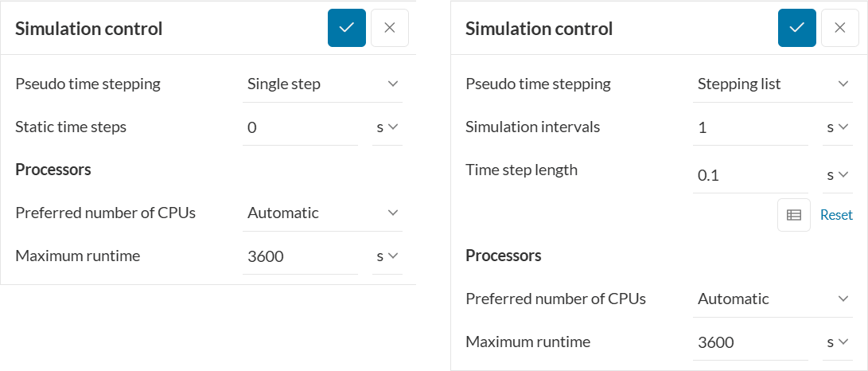Open the Stepping list pseudo time stepping dropdown
868x371 pixels.
click(x=773, y=84)
